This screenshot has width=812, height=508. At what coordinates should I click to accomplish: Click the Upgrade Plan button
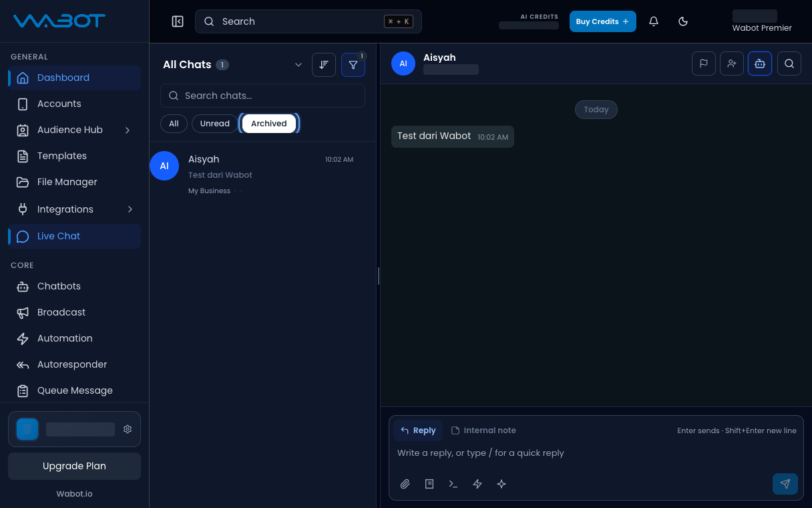74,466
